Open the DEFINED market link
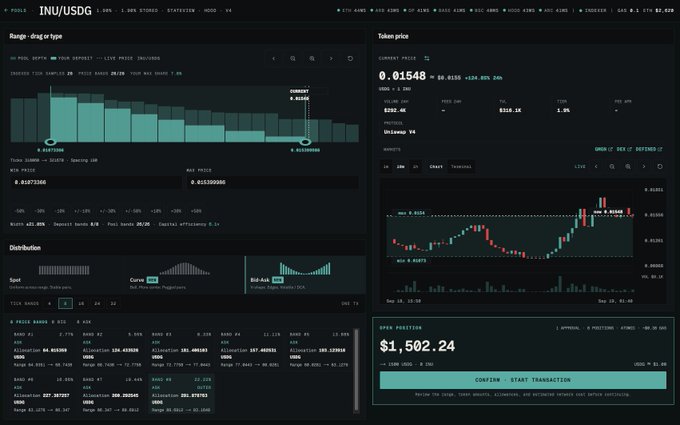 pos(649,149)
